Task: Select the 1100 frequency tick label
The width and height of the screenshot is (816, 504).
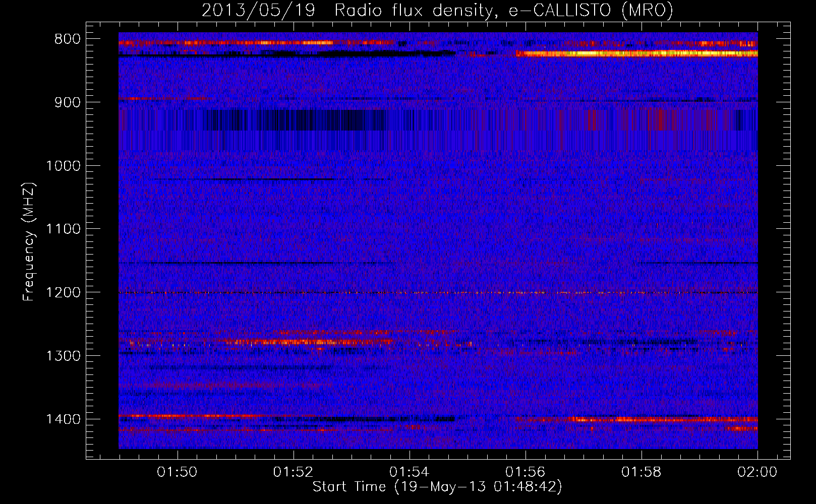Action: (x=63, y=229)
